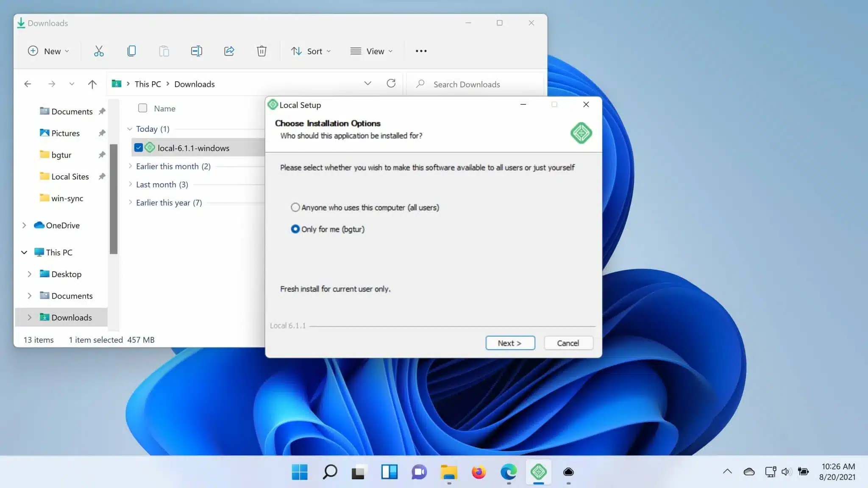Expand the Earlier this month group
The height and width of the screenshot is (488, 868).
(130, 166)
